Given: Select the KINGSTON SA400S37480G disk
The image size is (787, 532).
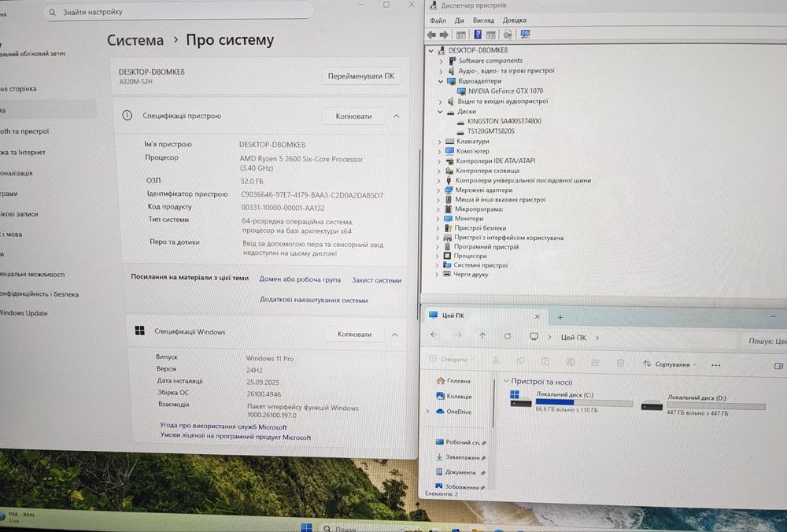Looking at the screenshot, I should pos(504,121).
